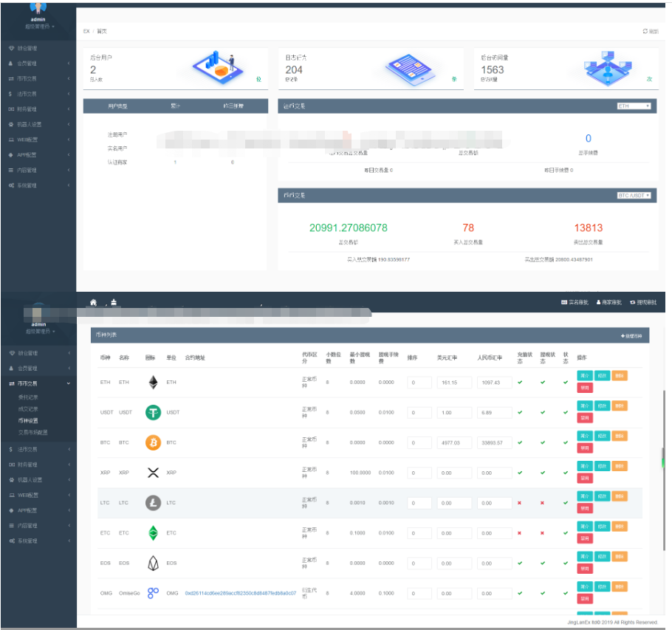This screenshot has width=672, height=630.
Task: Click the 新增币种 add coin button
Action: point(633,336)
